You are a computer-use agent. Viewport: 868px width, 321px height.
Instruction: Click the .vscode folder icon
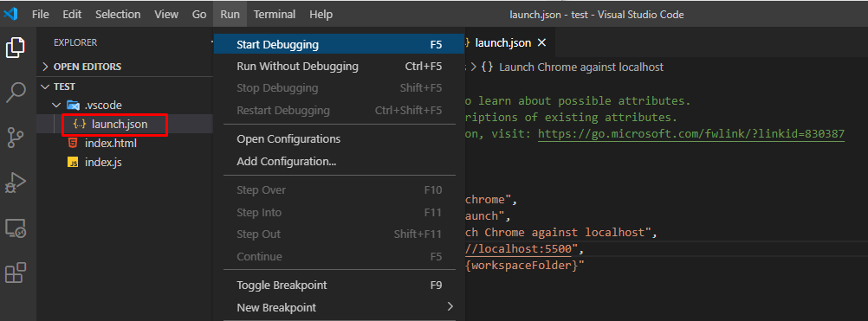[73, 105]
